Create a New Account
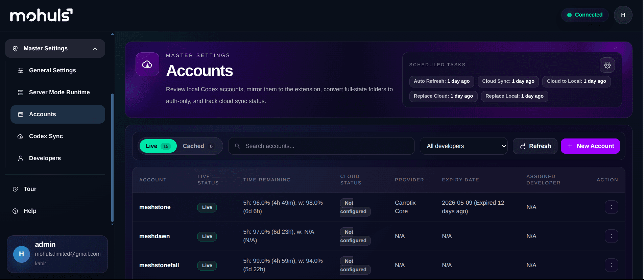The height and width of the screenshot is (280, 644). point(590,146)
